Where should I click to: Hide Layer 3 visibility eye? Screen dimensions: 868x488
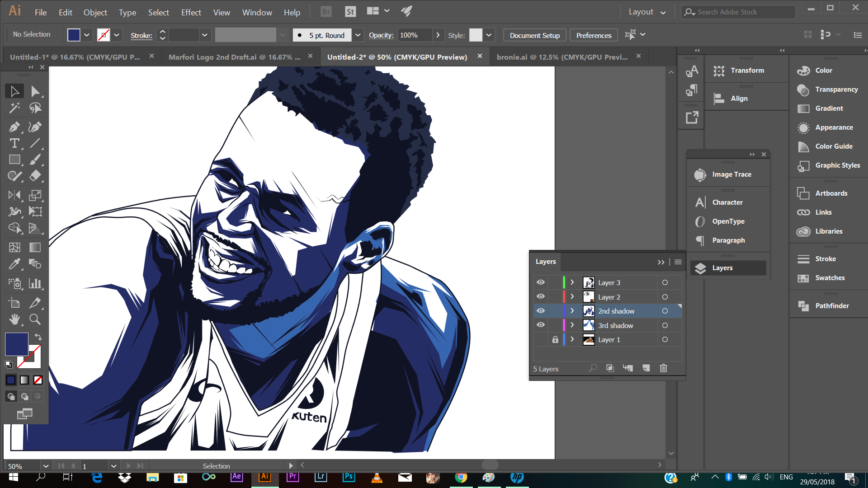pos(541,282)
